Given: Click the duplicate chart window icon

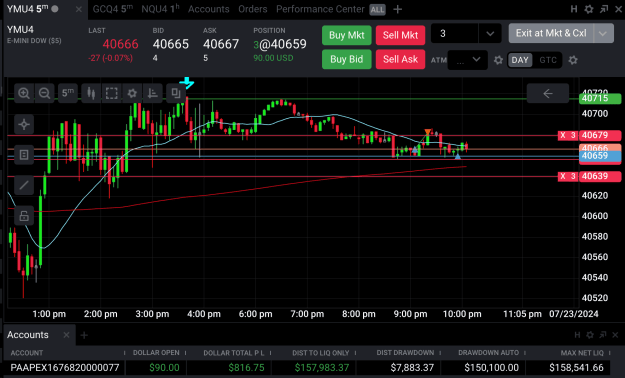Looking at the screenshot, I should tap(176, 93).
